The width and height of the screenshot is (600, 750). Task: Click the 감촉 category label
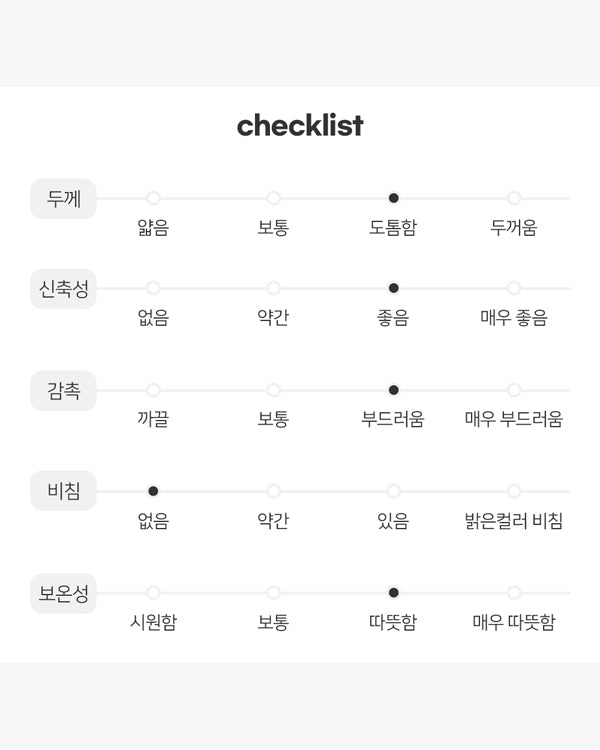point(64,390)
